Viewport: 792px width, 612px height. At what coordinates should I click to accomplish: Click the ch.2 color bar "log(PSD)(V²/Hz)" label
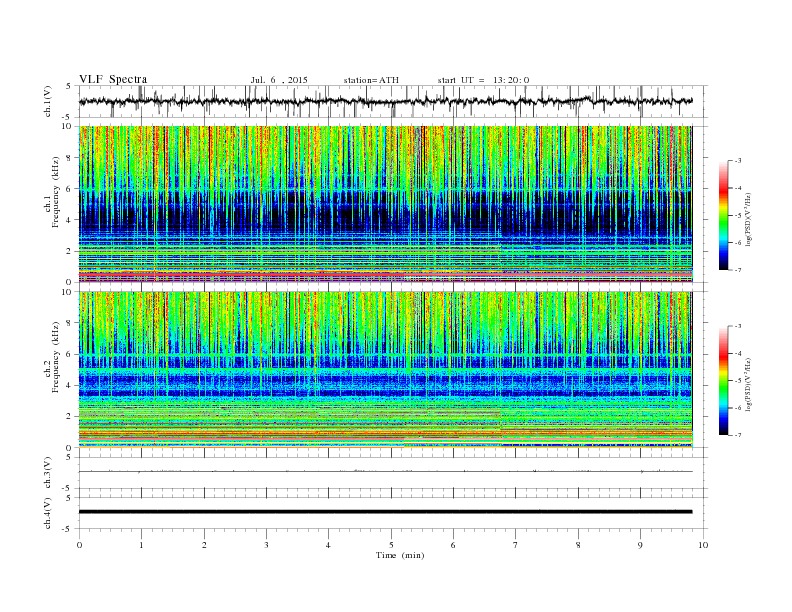point(749,385)
